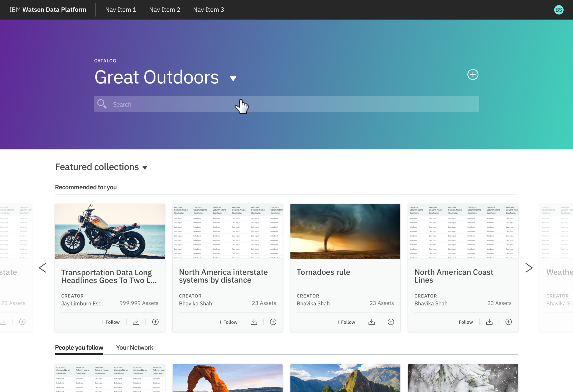Click creator name Jay Limburn Esq.

[82, 303]
